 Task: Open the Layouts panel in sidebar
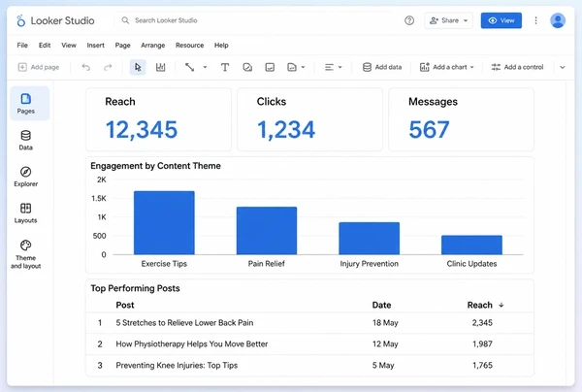coord(25,212)
